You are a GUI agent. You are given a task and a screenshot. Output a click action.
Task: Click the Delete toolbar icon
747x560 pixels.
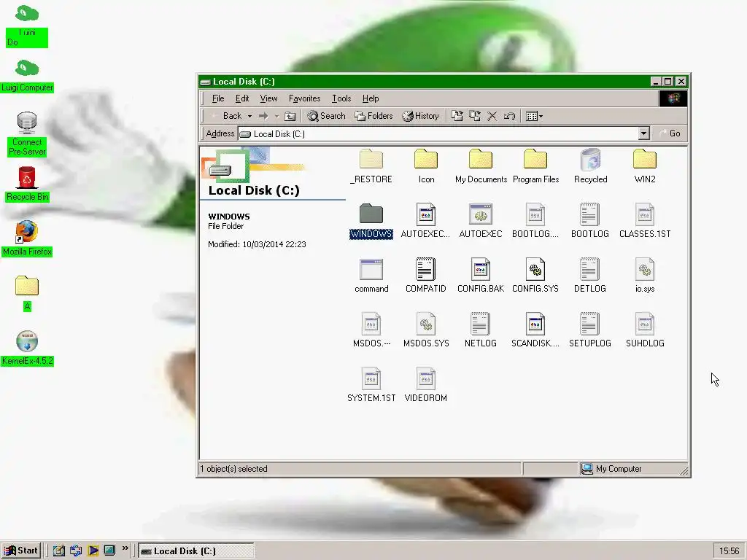[x=492, y=116]
